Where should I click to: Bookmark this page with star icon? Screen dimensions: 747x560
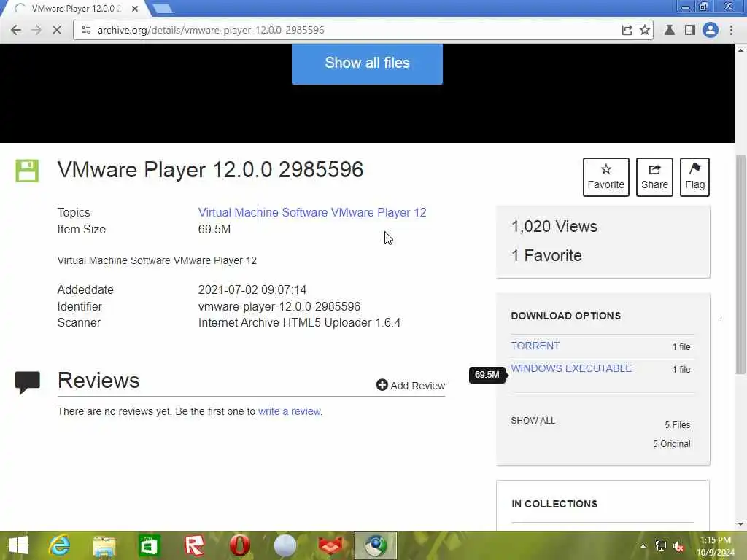[x=645, y=30]
